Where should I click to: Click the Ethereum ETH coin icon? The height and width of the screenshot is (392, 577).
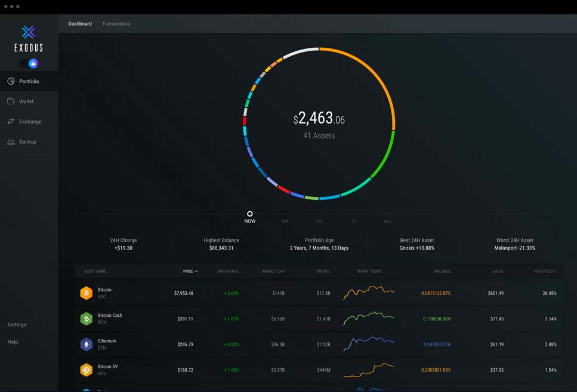point(86,344)
